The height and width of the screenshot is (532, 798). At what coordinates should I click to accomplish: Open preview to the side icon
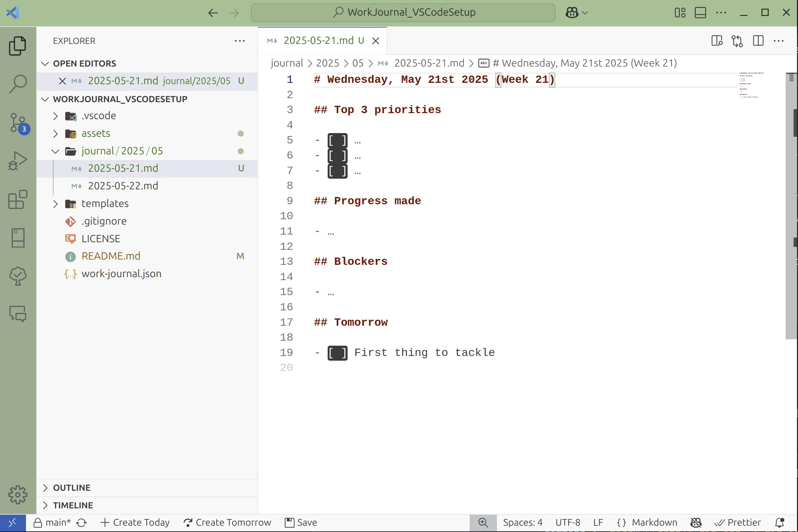[717, 41]
